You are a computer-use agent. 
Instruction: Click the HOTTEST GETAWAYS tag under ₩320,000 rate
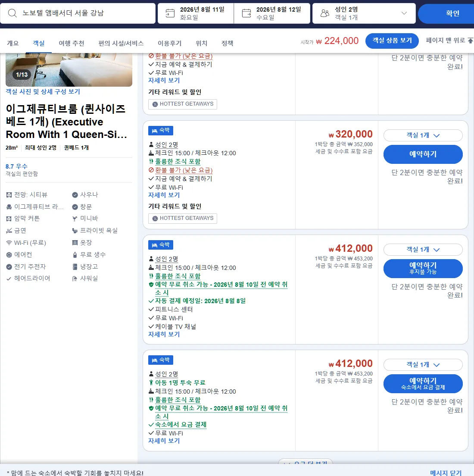[x=183, y=218]
